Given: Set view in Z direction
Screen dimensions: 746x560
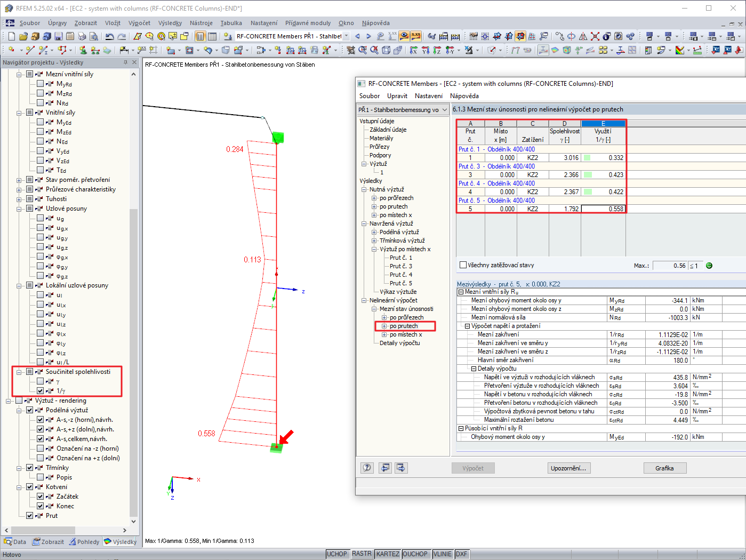Looking at the screenshot, I should [437, 50].
